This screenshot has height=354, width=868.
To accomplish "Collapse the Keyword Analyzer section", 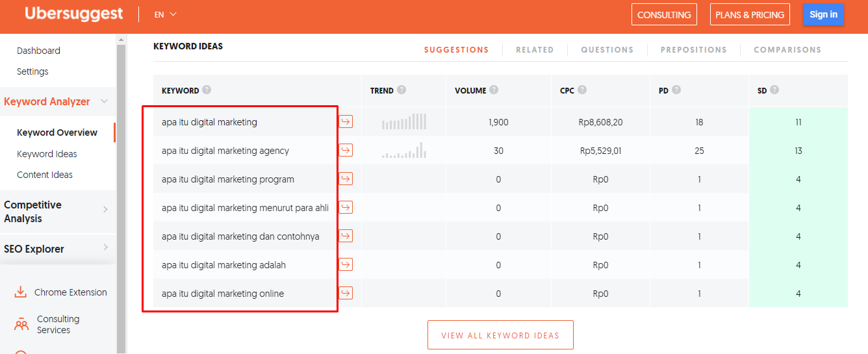I will tap(105, 101).
